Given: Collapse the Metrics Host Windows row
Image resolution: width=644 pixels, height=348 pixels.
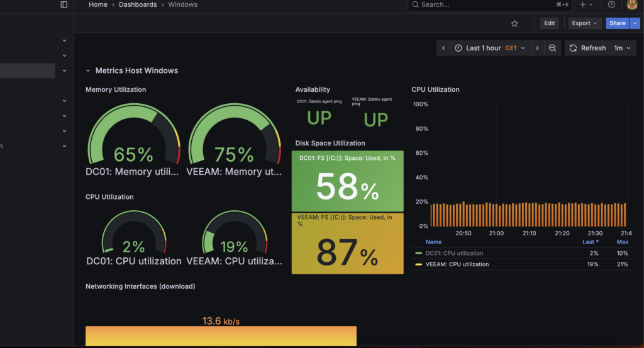Looking at the screenshot, I should pyautogui.click(x=88, y=71).
